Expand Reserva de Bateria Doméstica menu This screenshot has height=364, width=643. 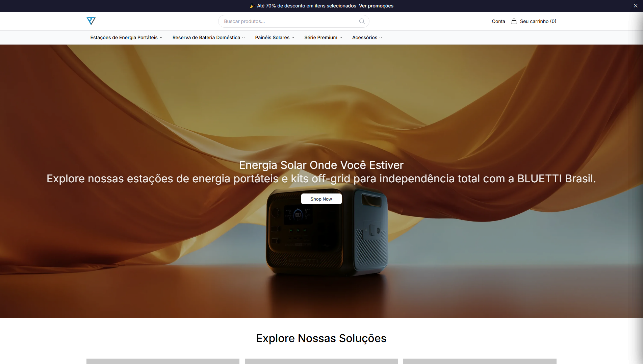209,37
